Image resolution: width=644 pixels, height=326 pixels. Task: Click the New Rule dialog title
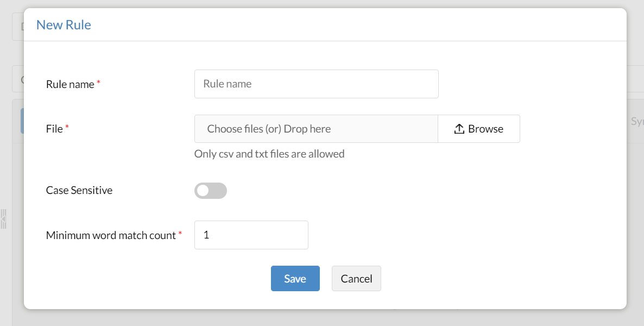[x=64, y=25]
